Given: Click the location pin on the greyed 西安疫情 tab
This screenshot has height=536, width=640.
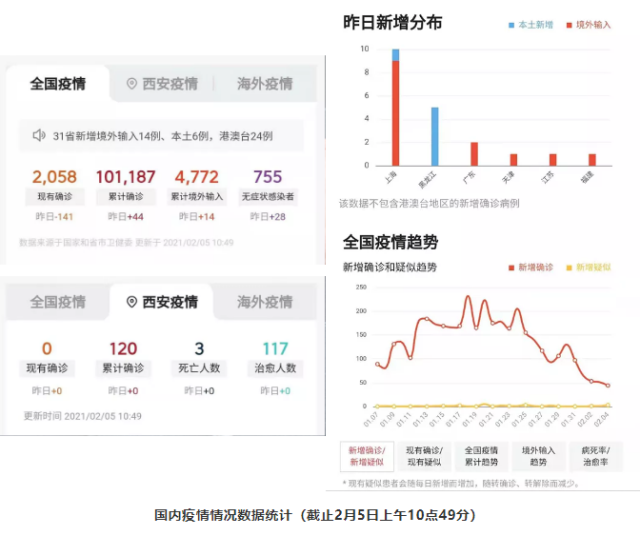Looking at the screenshot, I should click(x=131, y=84).
